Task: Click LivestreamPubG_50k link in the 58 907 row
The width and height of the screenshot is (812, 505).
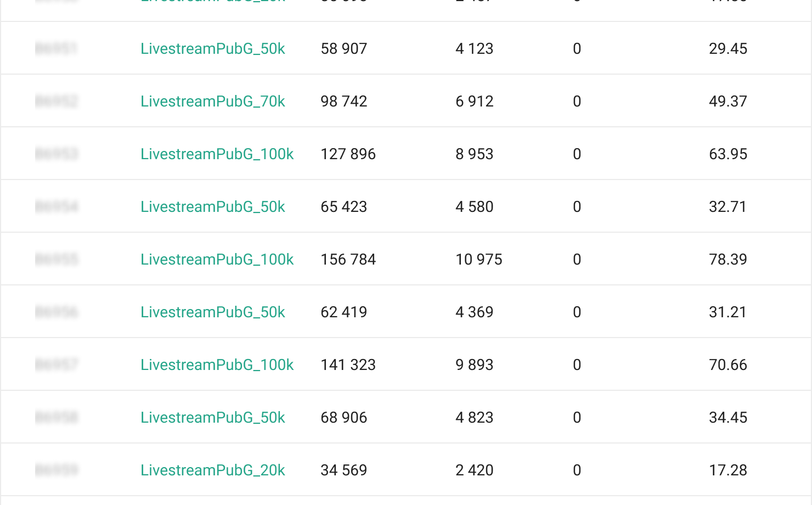Action: coord(213,49)
